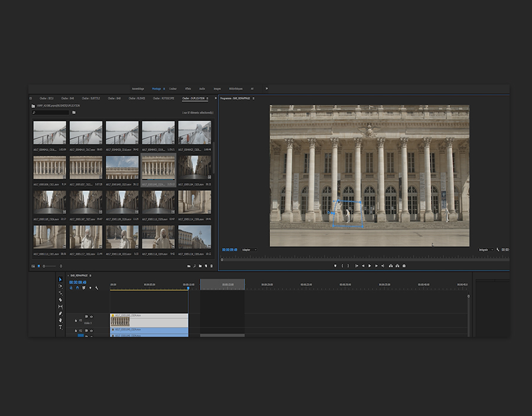Image resolution: width=532 pixels, height=416 pixels.
Task: Select the Hand tool
Action: pyautogui.click(x=60, y=320)
